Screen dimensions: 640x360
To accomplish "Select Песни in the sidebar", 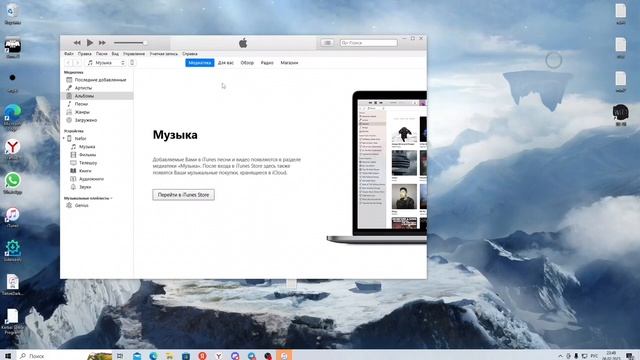I will pos(97,104).
